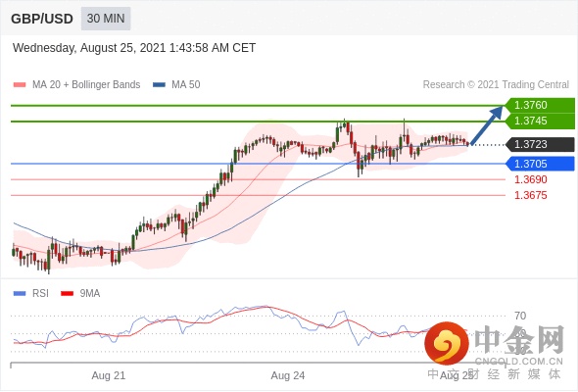Viewport: 578px width, 392px height.
Task: Click the Aug 21 date axis marker
Action: click(x=109, y=375)
